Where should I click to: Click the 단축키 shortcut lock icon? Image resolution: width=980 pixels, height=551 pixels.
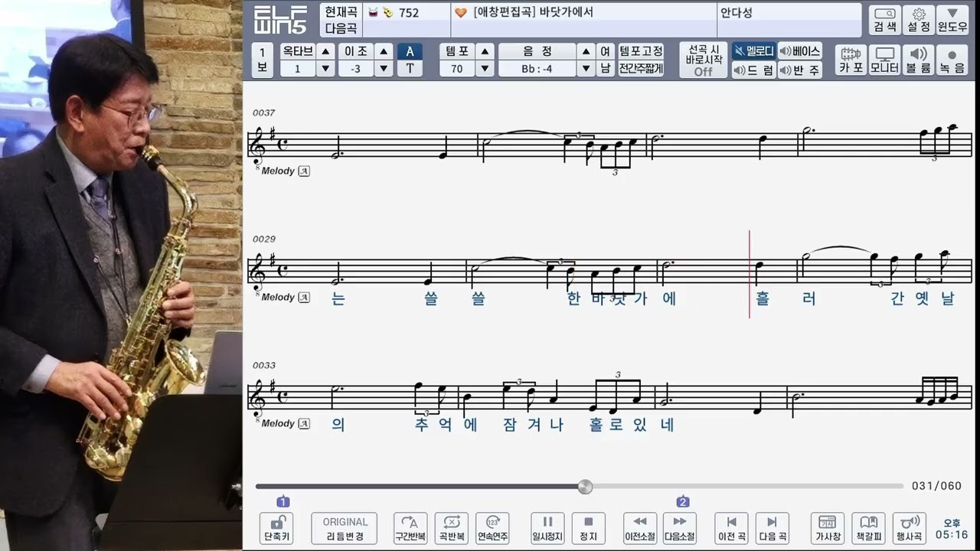(x=277, y=528)
